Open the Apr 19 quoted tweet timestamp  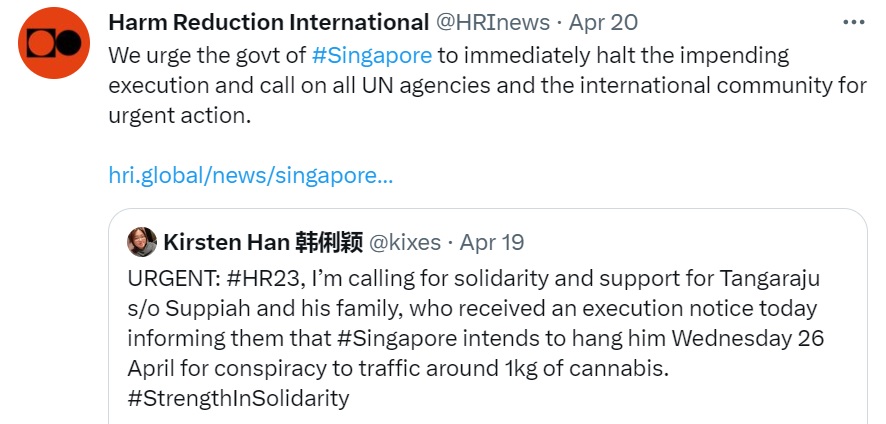click(x=491, y=242)
